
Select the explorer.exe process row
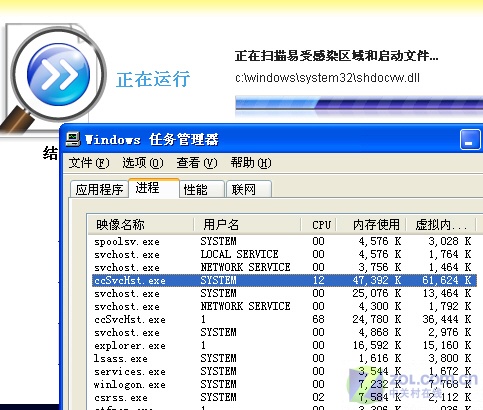tap(284, 345)
